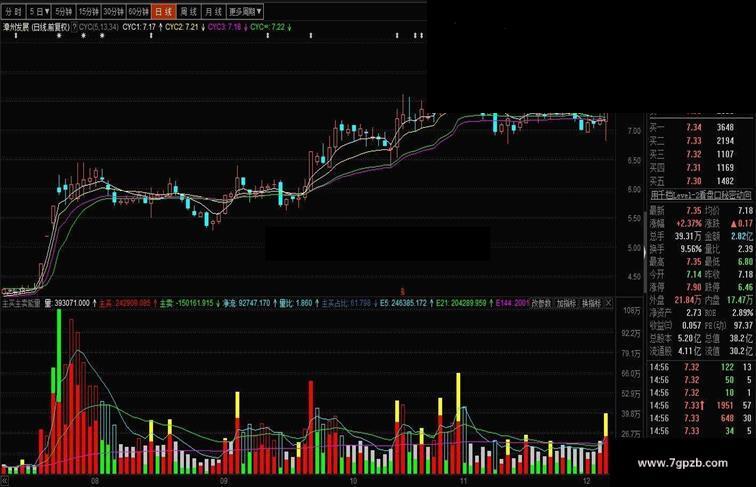
Task: Select the 30分钟 timeframe tab
Action: point(114,11)
